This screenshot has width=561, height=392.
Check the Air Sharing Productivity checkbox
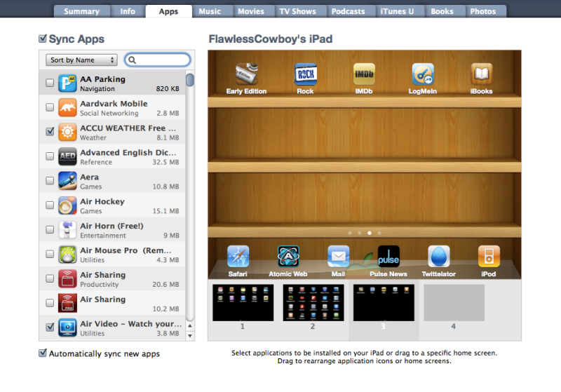click(x=50, y=278)
